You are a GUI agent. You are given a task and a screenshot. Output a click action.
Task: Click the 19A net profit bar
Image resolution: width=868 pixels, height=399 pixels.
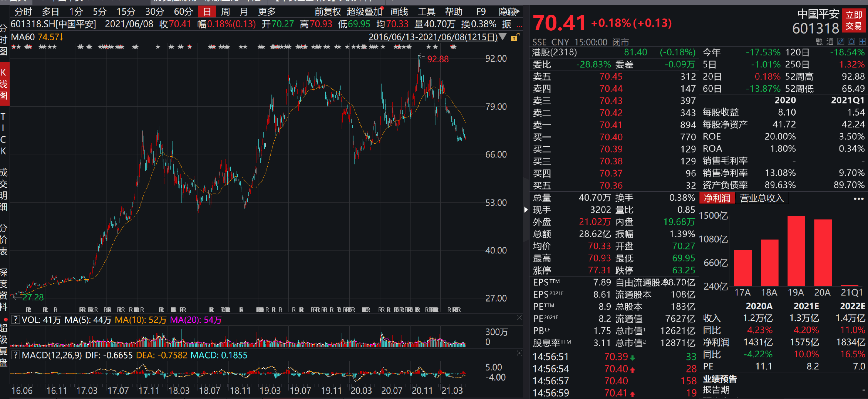coord(796,251)
